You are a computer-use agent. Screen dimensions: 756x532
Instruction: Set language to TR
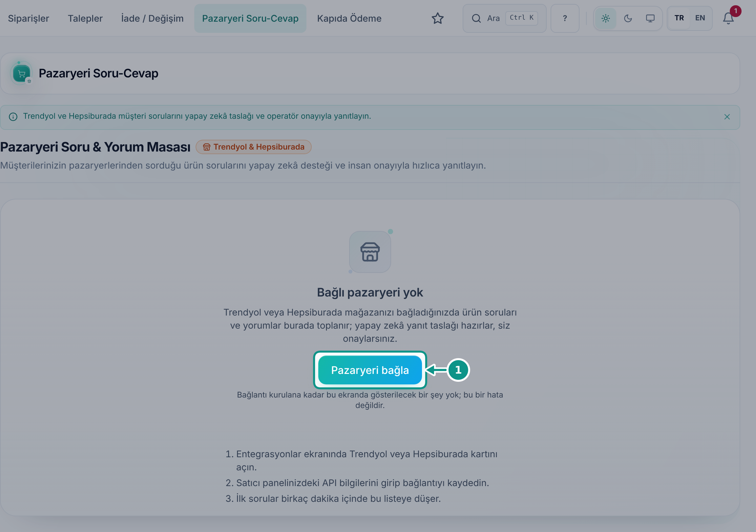(679, 18)
